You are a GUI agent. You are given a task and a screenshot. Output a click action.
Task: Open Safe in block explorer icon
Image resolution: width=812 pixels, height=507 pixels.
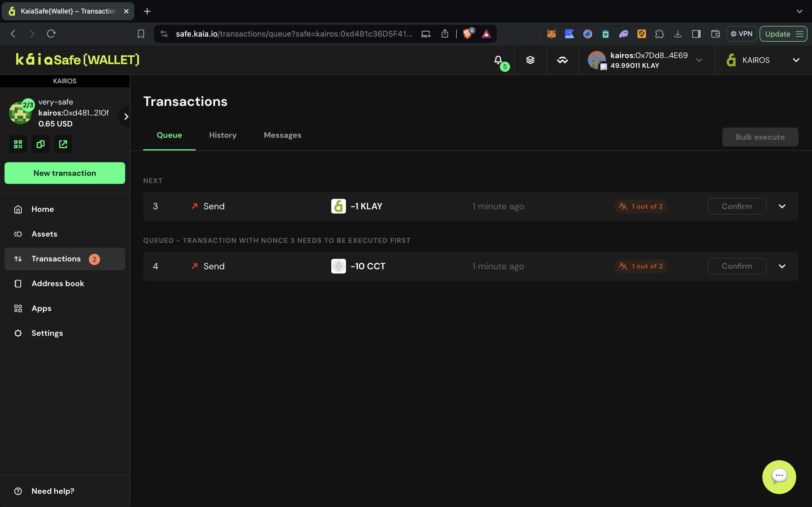[63, 144]
